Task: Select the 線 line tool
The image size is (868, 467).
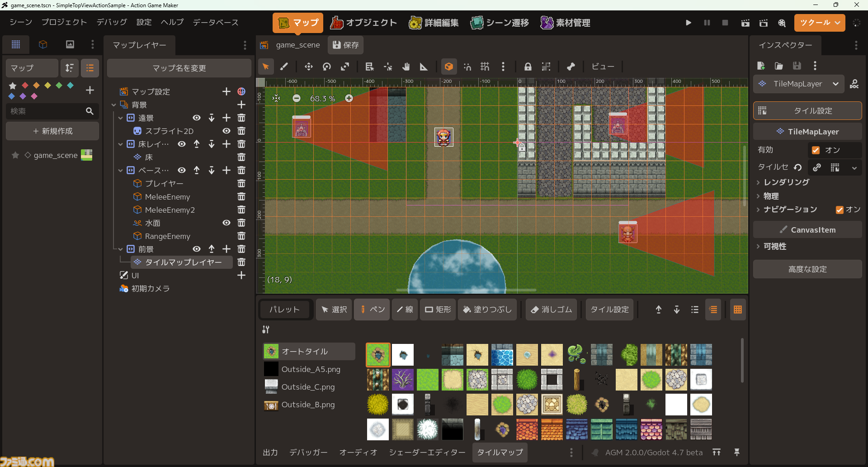Action: pyautogui.click(x=405, y=310)
